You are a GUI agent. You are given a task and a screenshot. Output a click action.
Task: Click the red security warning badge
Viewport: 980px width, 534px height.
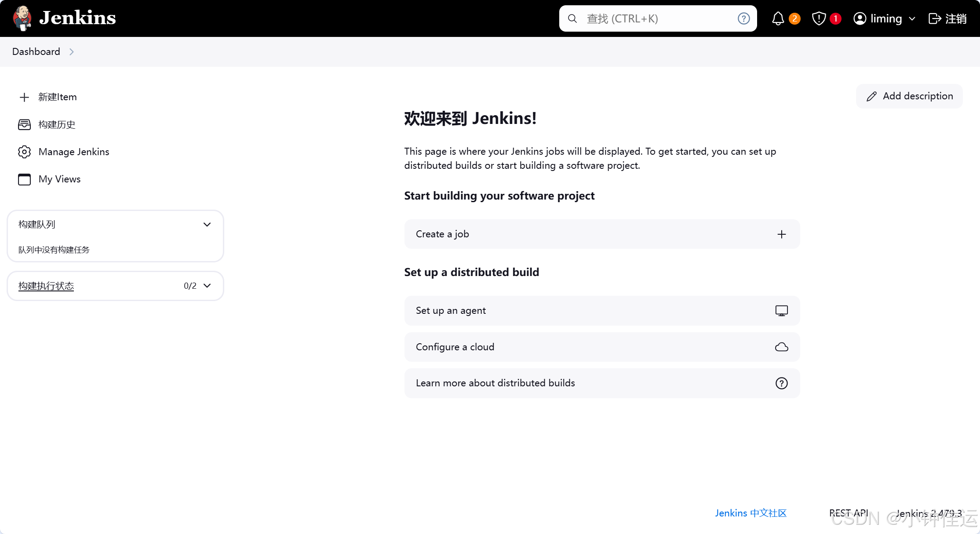tap(835, 18)
